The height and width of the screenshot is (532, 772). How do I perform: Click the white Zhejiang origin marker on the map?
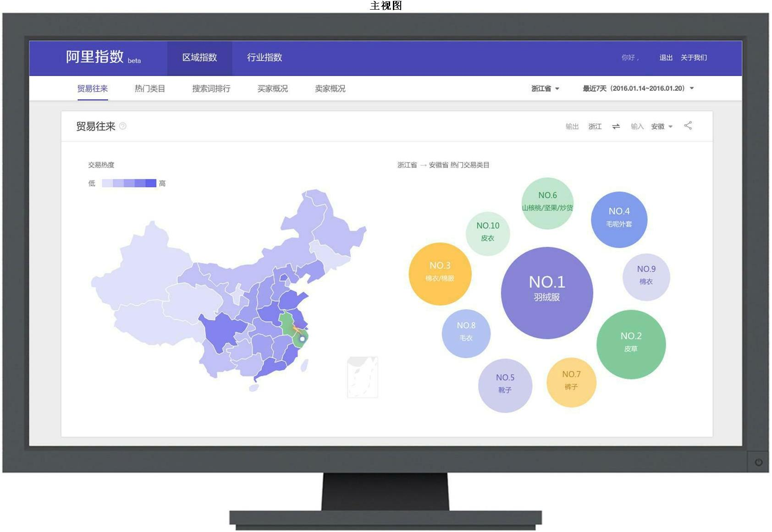302,339
